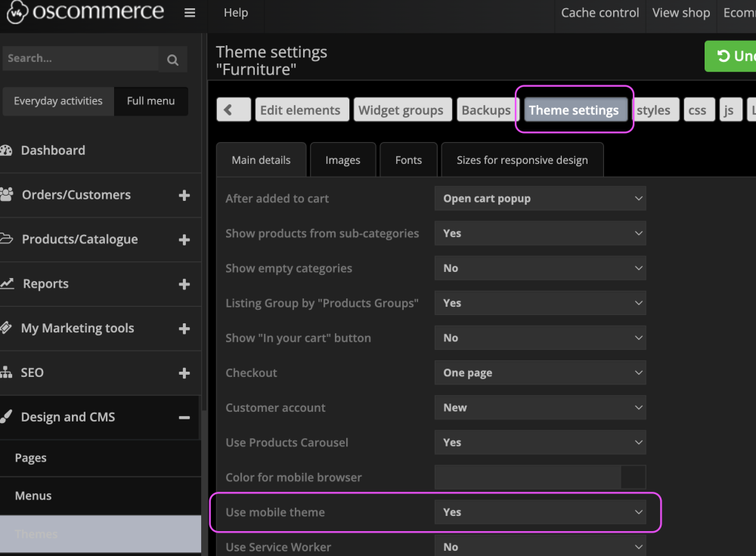Expand Reports plus icon
This screenshot has width=756, height=556.
coord(184,285)
